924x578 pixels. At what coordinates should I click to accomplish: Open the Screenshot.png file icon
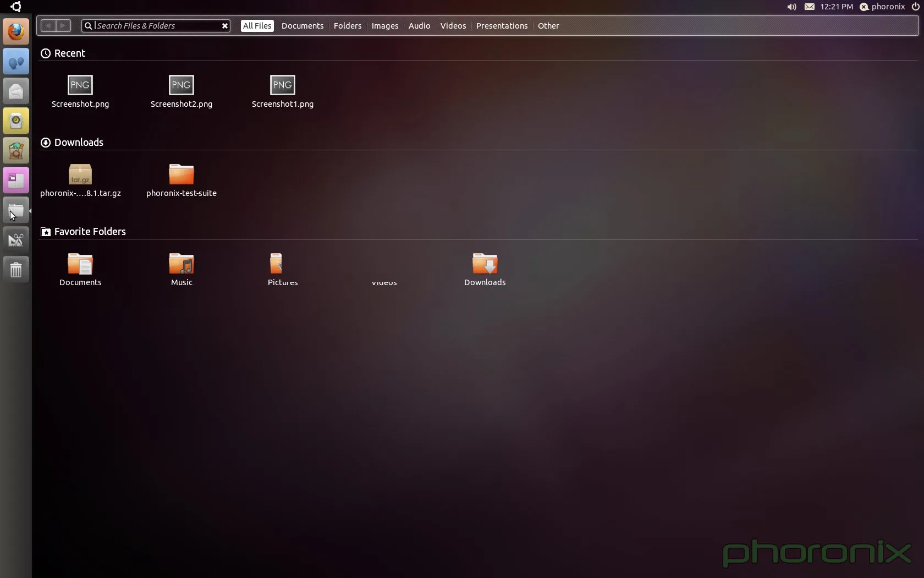pyautogui.click(x=80, y=85)
